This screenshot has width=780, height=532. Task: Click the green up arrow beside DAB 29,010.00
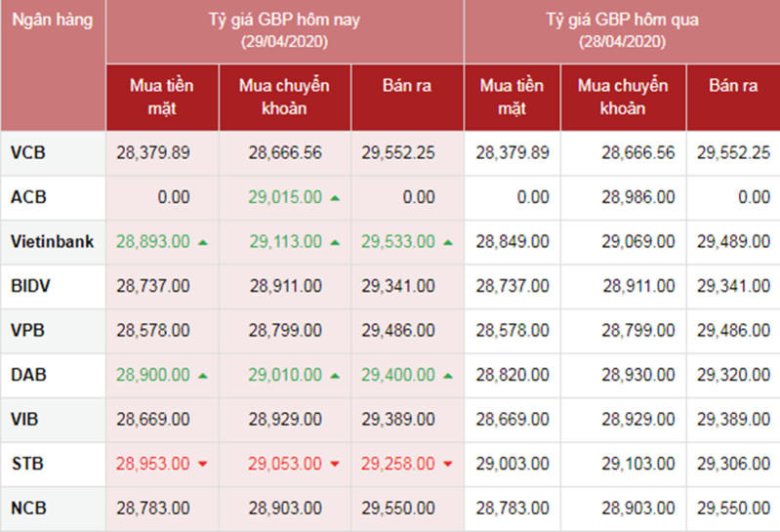click(x=335, y=376)
